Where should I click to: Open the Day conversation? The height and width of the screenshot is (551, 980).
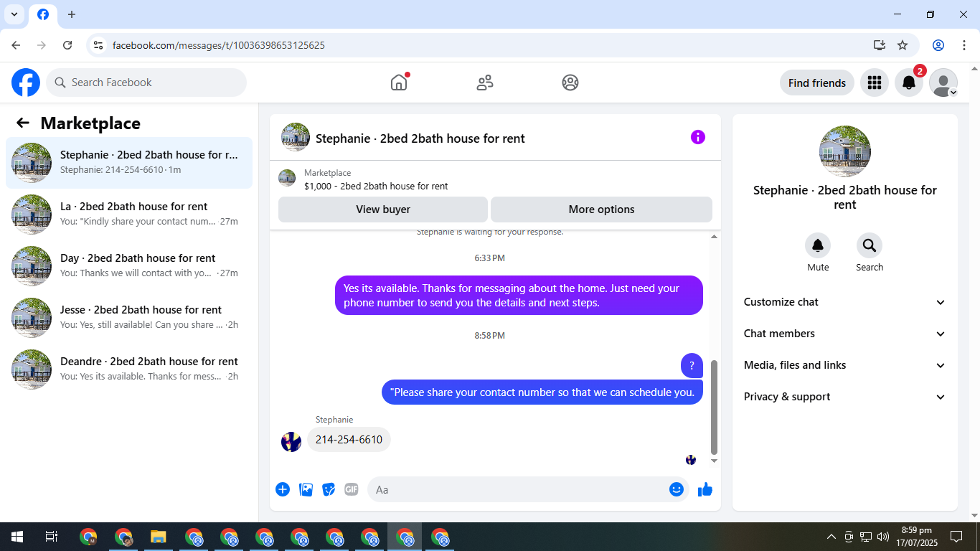click(129, 266)
